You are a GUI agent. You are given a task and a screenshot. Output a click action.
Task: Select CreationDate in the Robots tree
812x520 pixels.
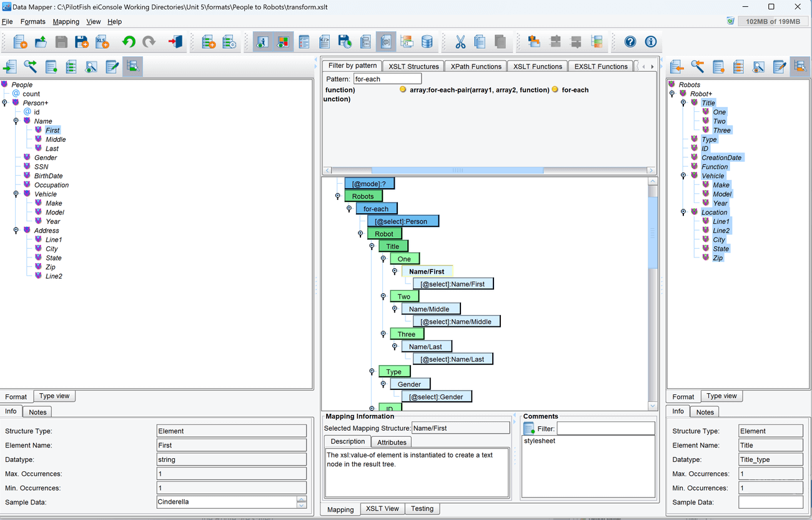click(721, 157)
